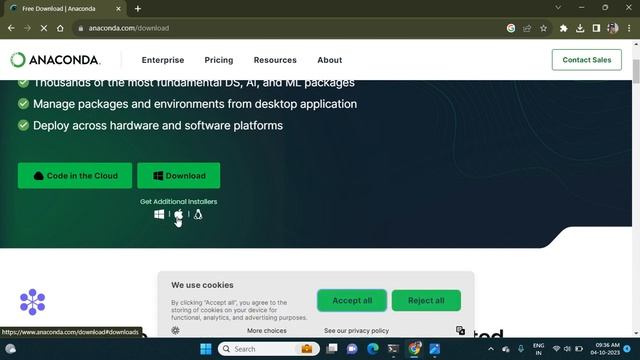Toggle the Chrome side panel icon
640x360 pixels.
pyautogui.click(x=596, y=28)
